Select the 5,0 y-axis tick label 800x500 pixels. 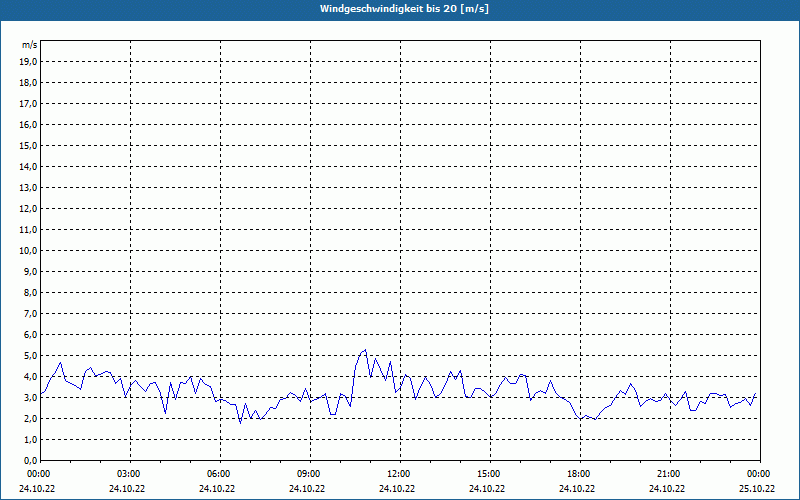tap(30, 355)
